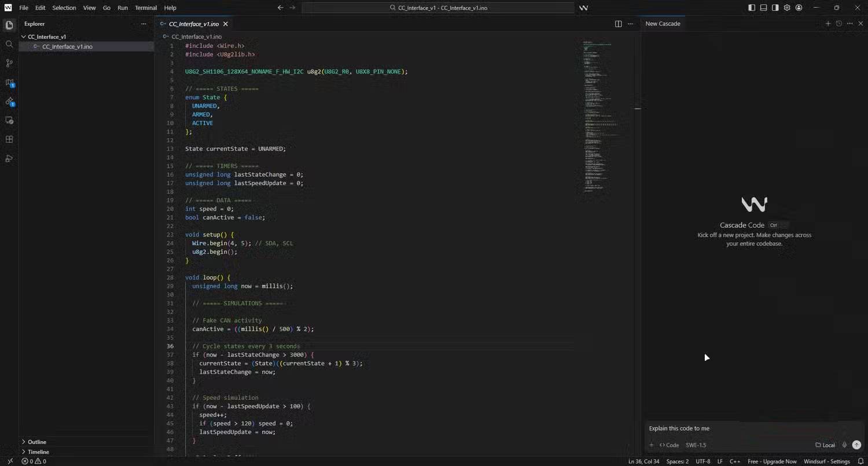Click line number 23 in gutter
This screenshot has width=868, height=466.
coord(170,235)
